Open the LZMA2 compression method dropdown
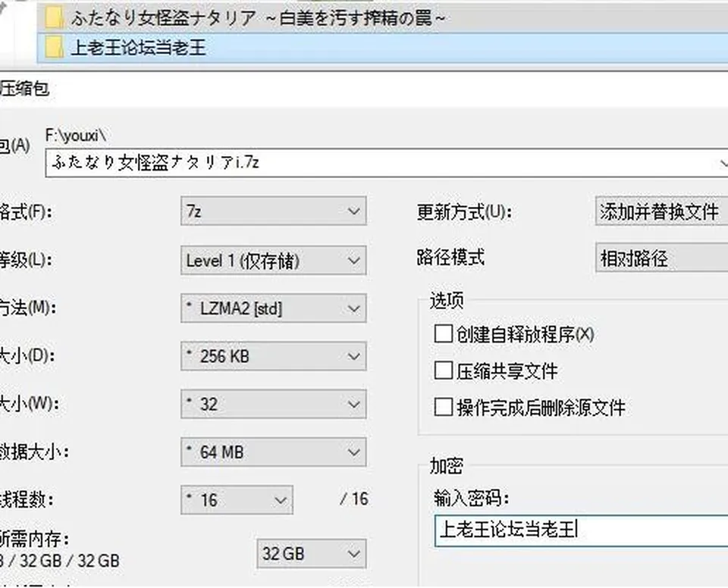The height and width of the screenshot is (588, 728). click(274, 308)
